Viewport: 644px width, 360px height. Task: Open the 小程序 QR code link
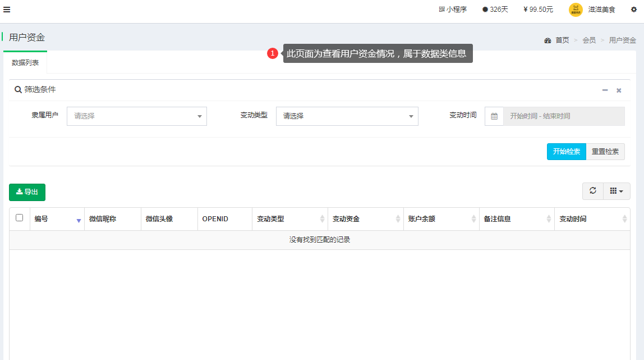[453, 10]
